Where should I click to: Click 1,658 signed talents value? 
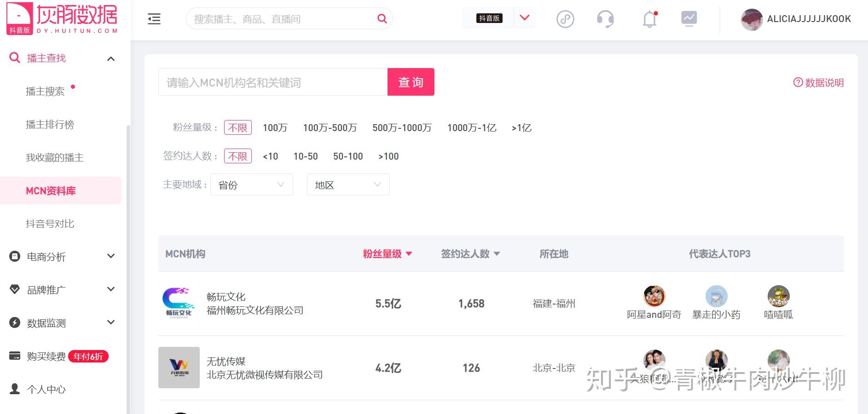point(471,304)
